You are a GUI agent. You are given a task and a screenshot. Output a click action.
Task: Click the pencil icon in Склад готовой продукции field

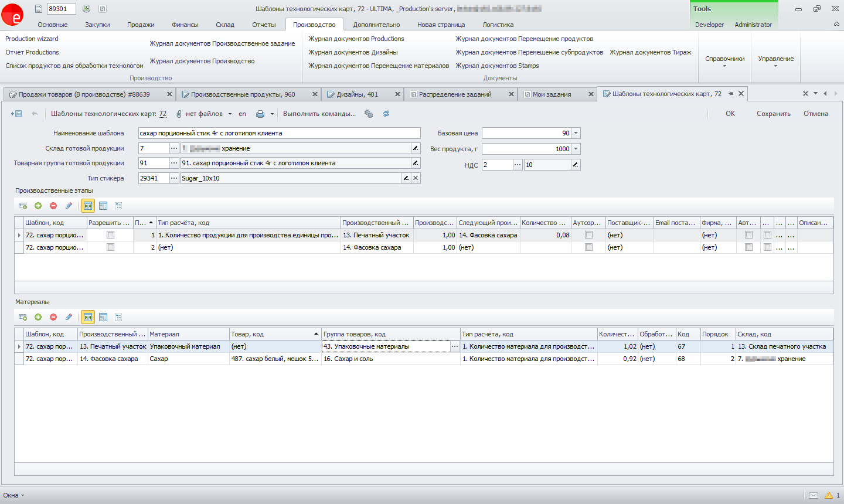coord(415,148)
